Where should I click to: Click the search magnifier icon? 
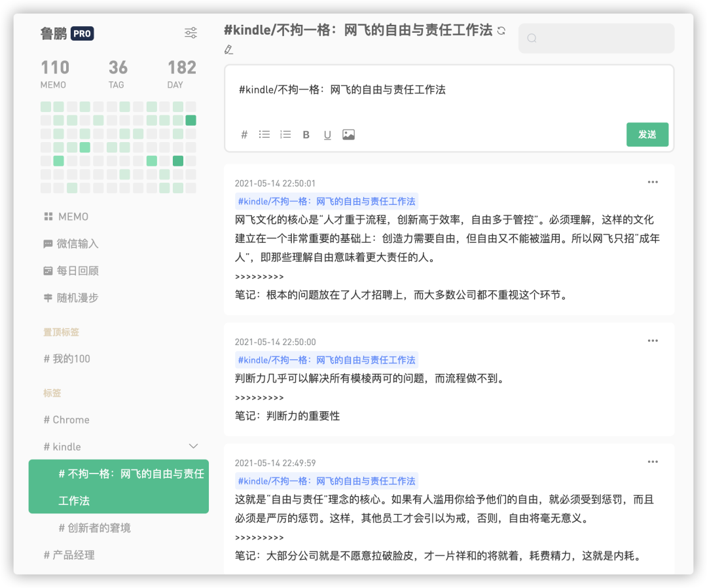click(532, 39)
